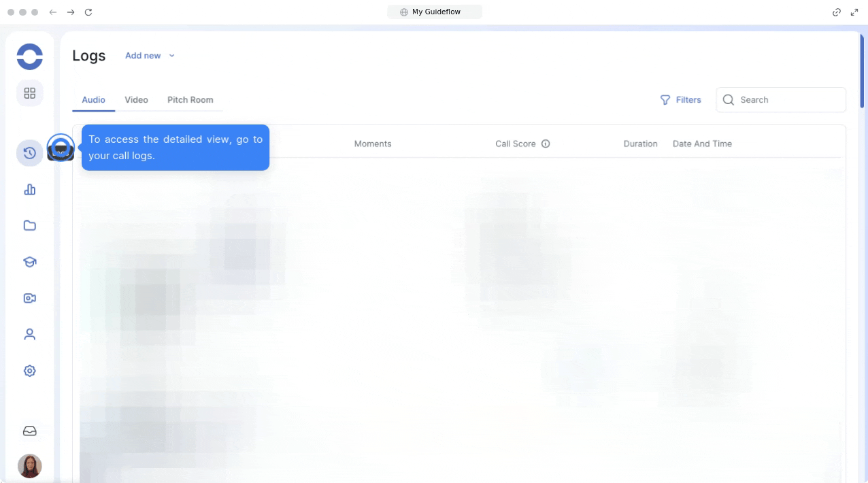Open the analytics bar chart icon

pos(30,190)
